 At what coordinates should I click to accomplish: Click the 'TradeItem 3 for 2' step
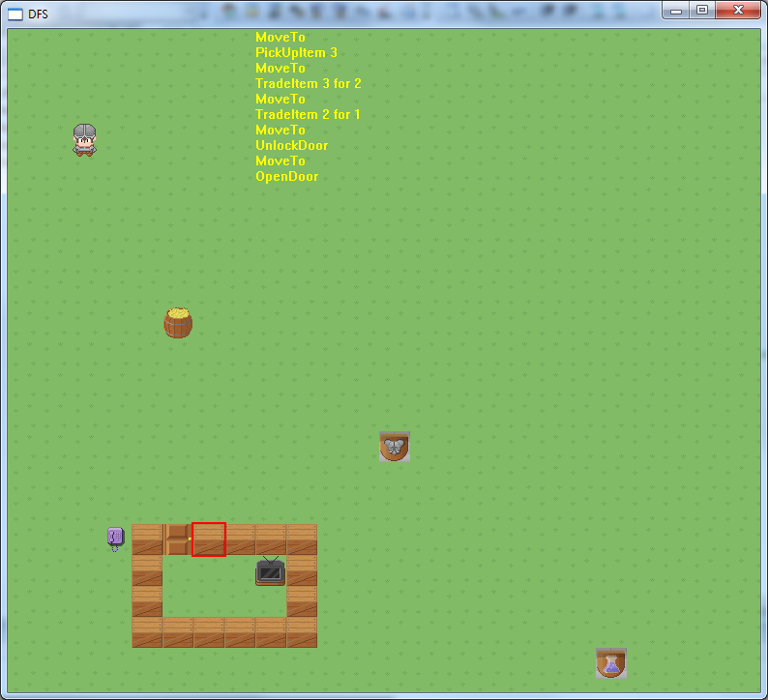tap(309, 84)
